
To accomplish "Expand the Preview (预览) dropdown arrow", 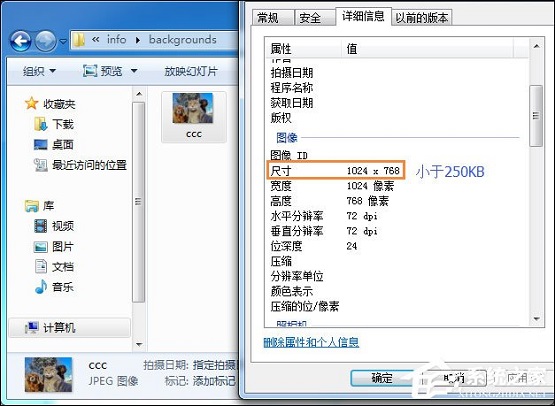I will click(134, 71).
